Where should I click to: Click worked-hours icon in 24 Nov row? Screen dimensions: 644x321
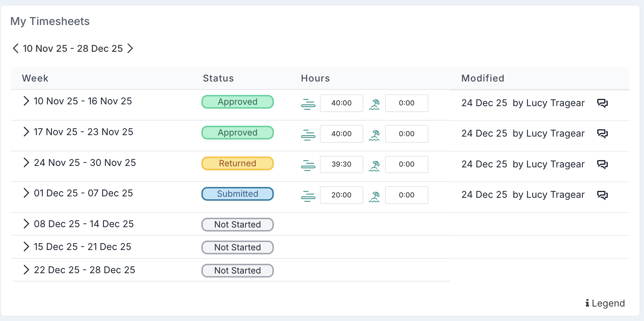point(308,165)
